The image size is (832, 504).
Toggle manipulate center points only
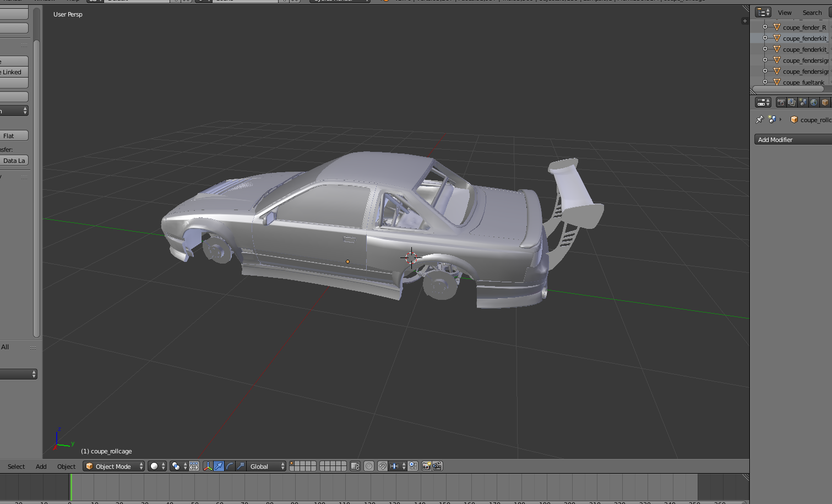[194, 466]
